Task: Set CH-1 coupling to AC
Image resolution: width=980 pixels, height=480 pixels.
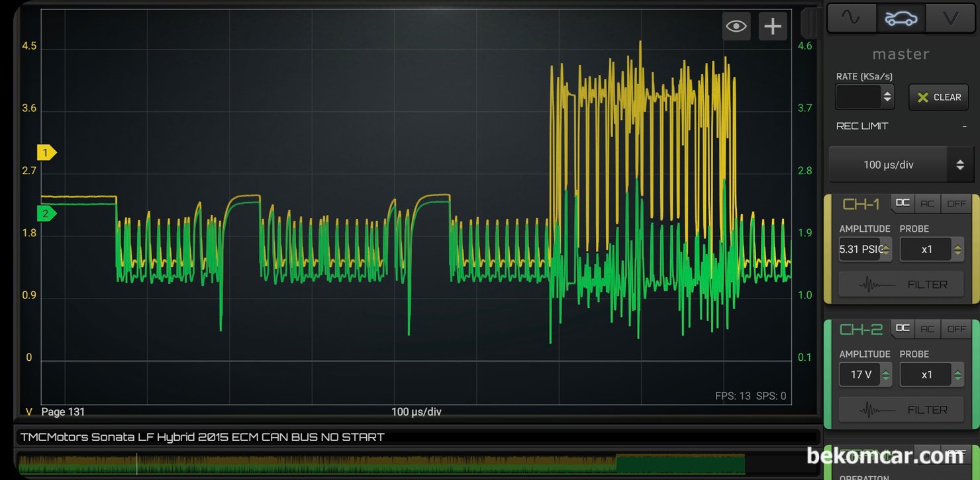Action: click(927, 203)
